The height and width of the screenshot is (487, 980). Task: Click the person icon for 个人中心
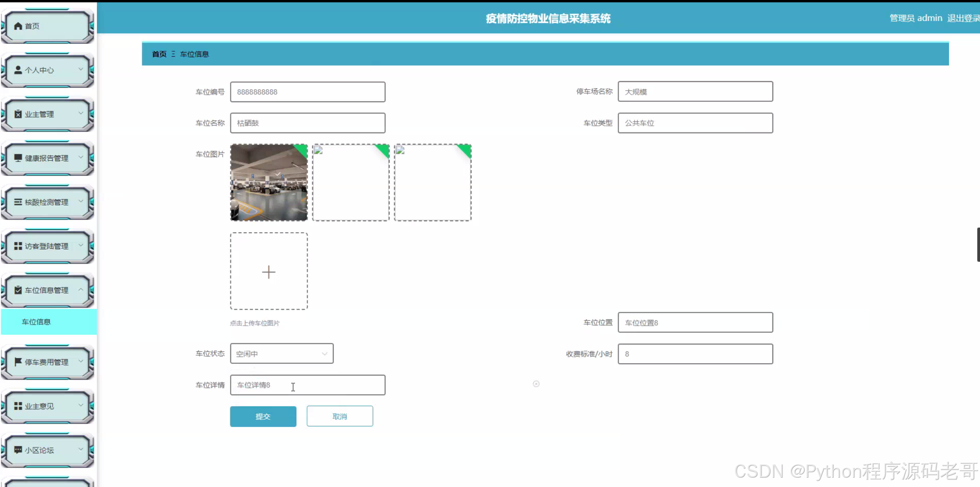(18, 70)
